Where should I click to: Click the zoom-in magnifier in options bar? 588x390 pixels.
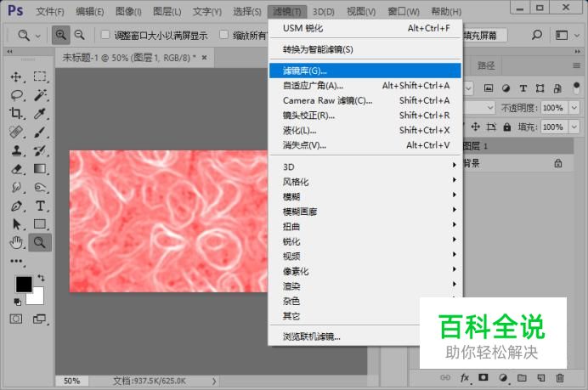pyautogui.click(x=60, y=35)
